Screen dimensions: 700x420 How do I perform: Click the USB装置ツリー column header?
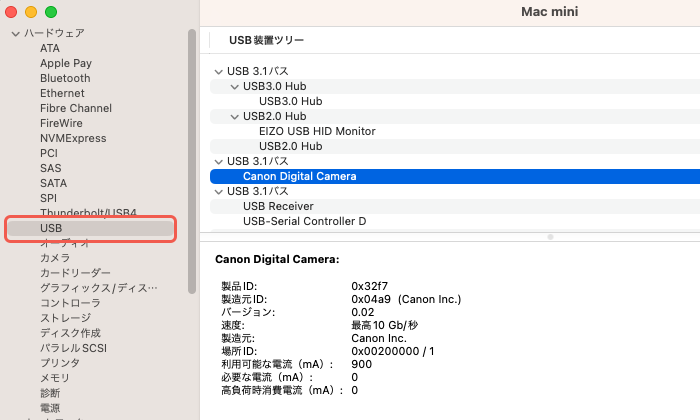[x=266, y=40]
